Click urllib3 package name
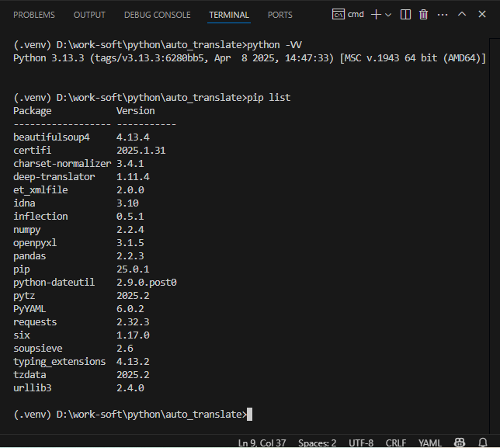The width and height of the screenshot is (500, 448). point(32,388)
